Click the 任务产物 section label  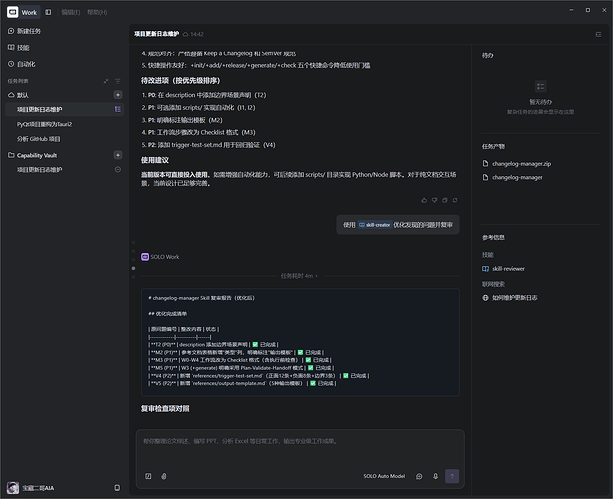click(x=493, y=146)
